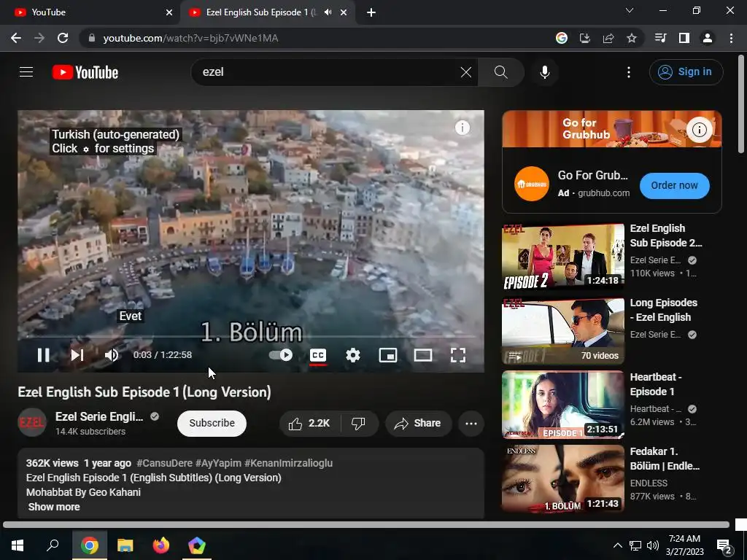Mute the video volume

(x=112, y=355)
